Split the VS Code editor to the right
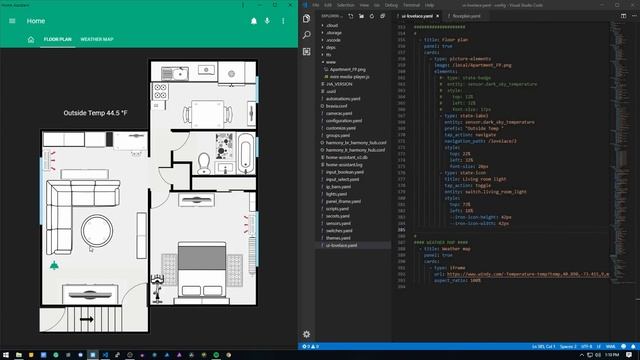 (x=623, y=16)
